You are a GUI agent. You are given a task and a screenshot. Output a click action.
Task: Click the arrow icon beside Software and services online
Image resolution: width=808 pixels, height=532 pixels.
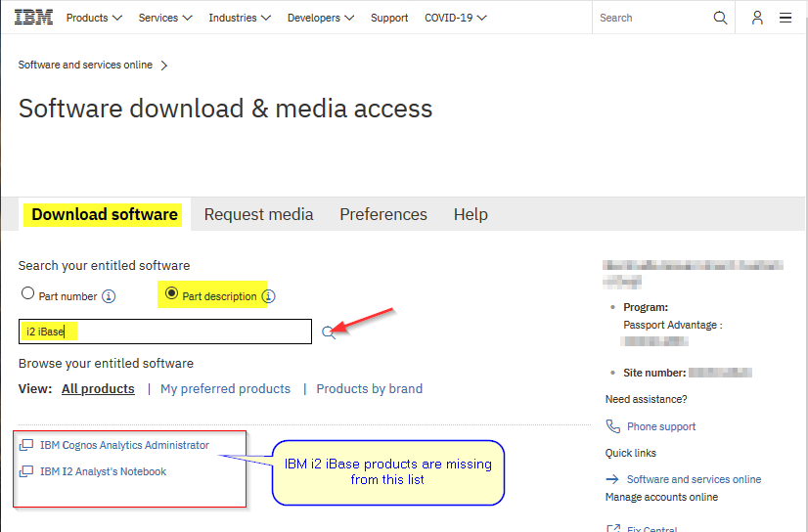(x=612, y=479)
